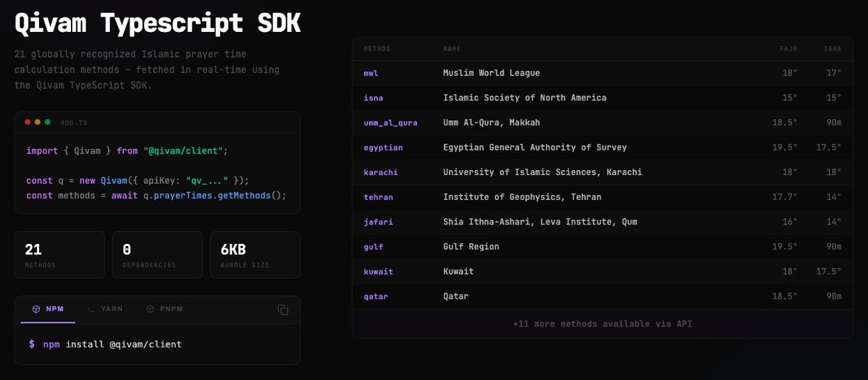Select the tehran method key
868x380 pixels.
pyautogui.click(x=378, y=197)
